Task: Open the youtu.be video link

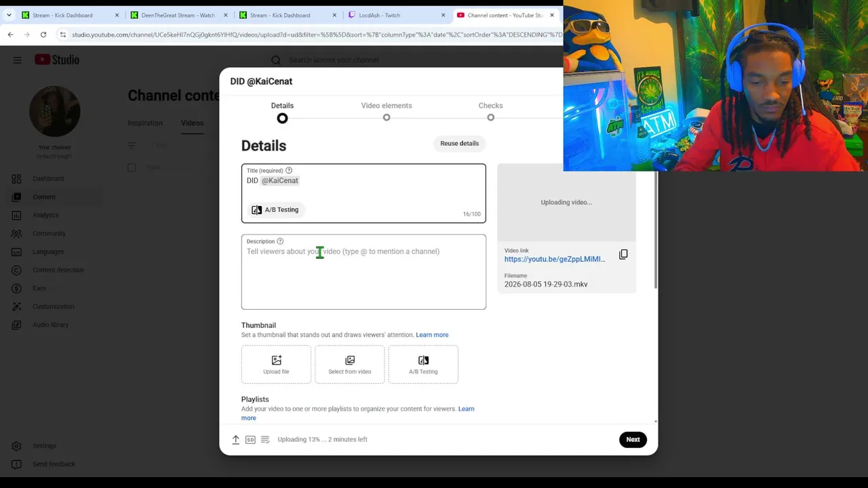Action: coord(555,259)
